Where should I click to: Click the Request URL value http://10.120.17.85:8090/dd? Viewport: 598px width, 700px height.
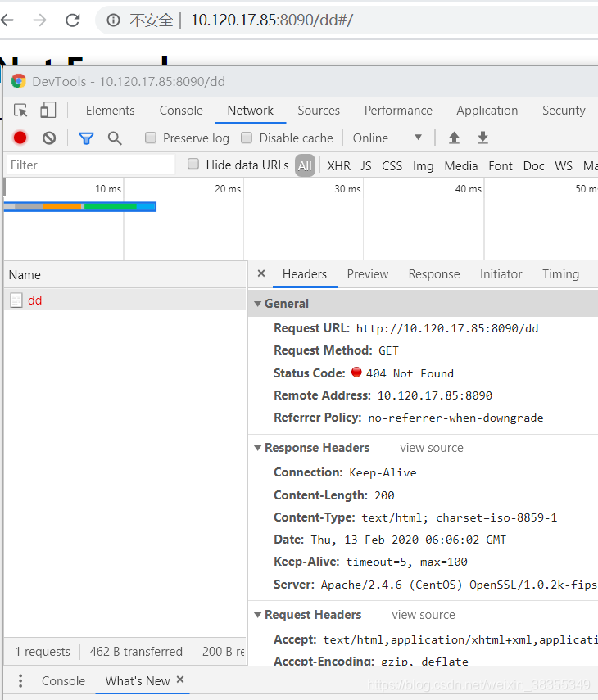tap(447, 328)
